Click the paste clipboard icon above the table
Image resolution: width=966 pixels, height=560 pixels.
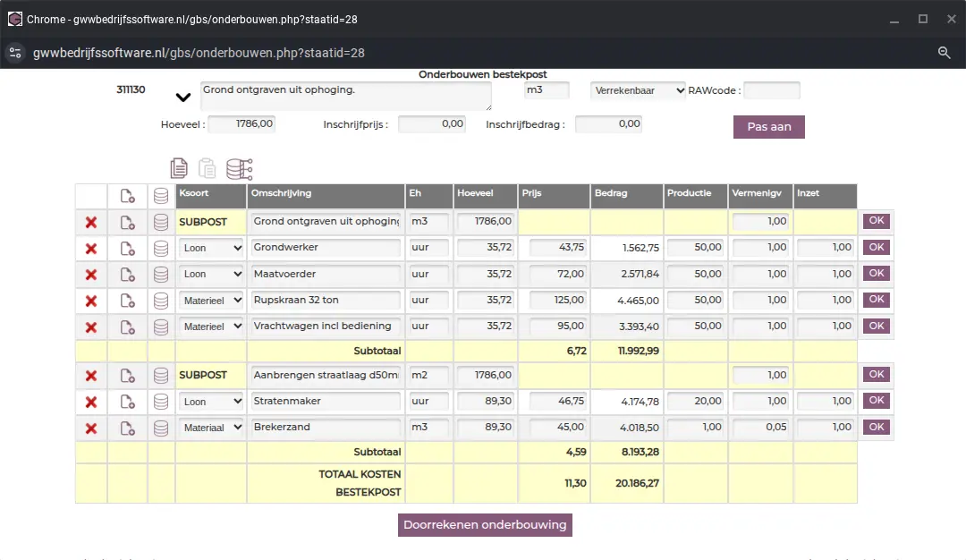coord(207,168)
